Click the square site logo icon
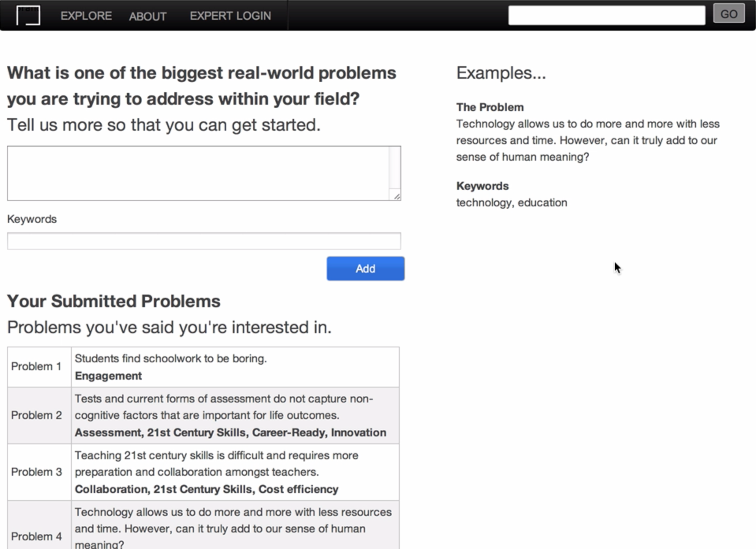Image resolution: width=756 pixels, height=549 pixels. tap(28, 15)
